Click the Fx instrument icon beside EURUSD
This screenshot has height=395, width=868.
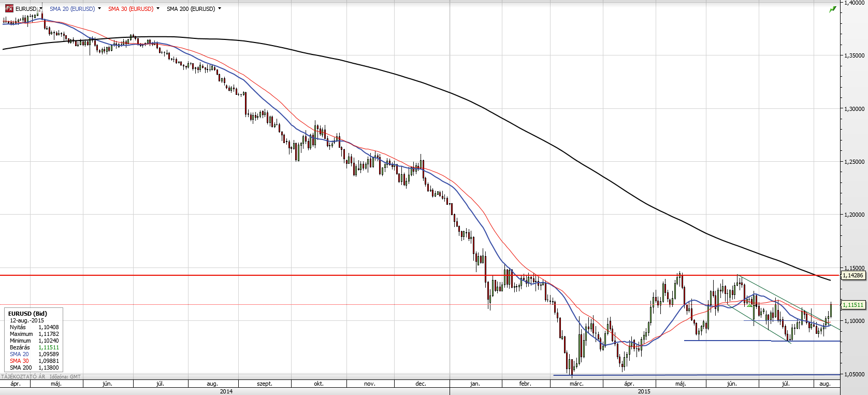tap(9, 9)
